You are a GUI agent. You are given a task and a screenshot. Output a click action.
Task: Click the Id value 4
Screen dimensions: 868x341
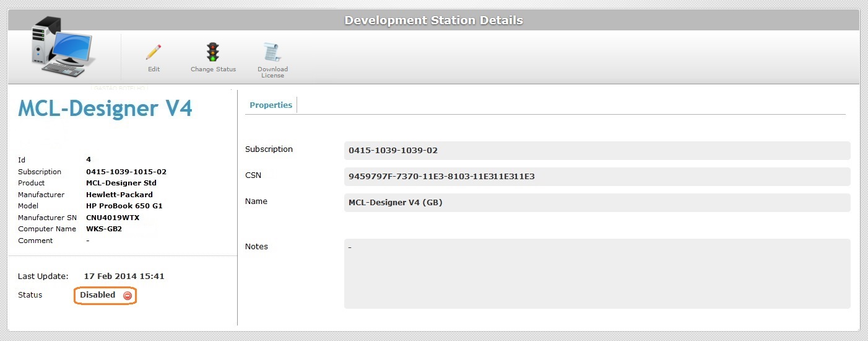[x=89, y=160]
